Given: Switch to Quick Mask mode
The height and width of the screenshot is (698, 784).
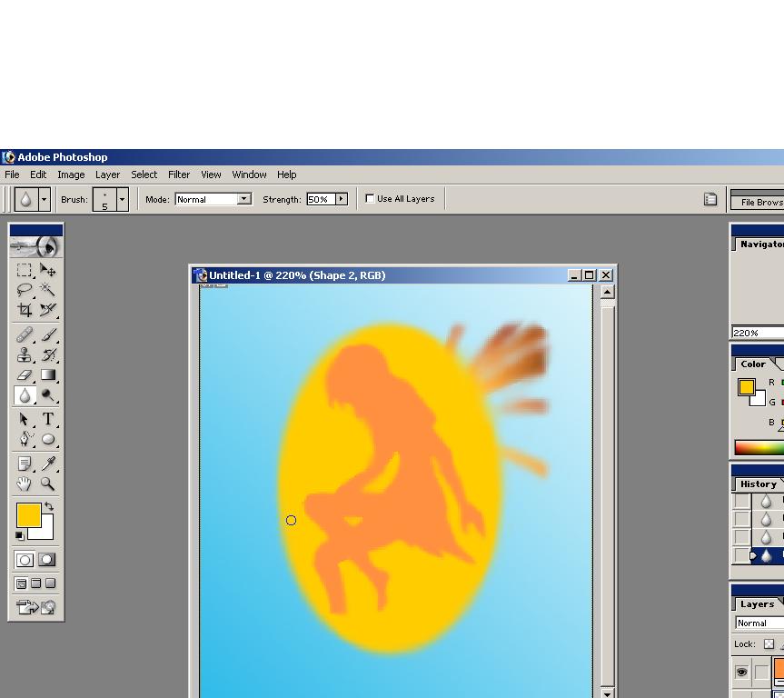Looking at the screenshot, I should coord(47,560).
